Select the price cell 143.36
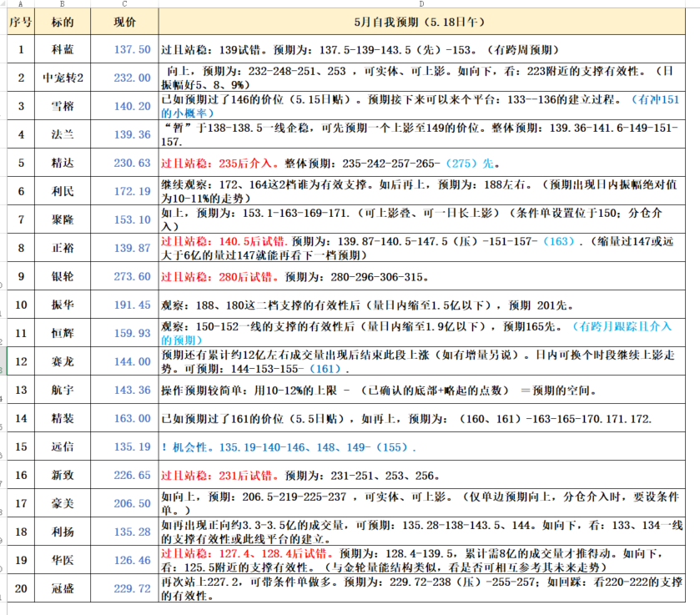The height and width of the screenshot is (615, 700). pos(124,390)
